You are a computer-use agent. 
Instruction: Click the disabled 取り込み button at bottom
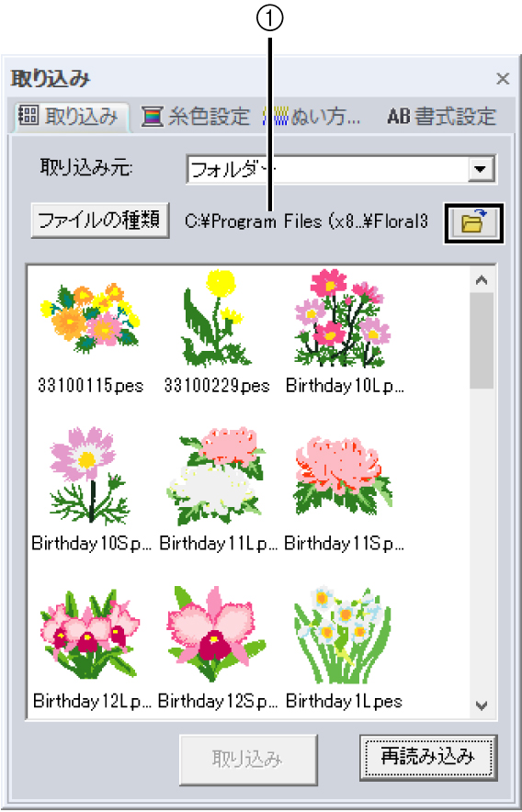pyautogui.click(x=248, y=760)
